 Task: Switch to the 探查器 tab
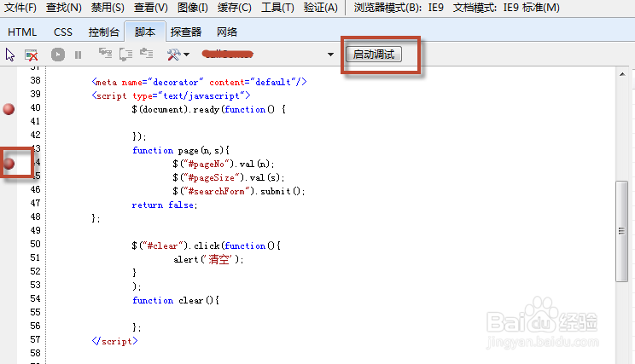click(186, 32)
